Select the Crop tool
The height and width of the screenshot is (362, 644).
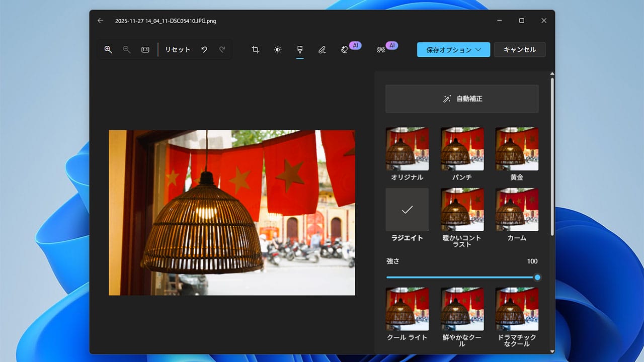[x=255, y=49]
